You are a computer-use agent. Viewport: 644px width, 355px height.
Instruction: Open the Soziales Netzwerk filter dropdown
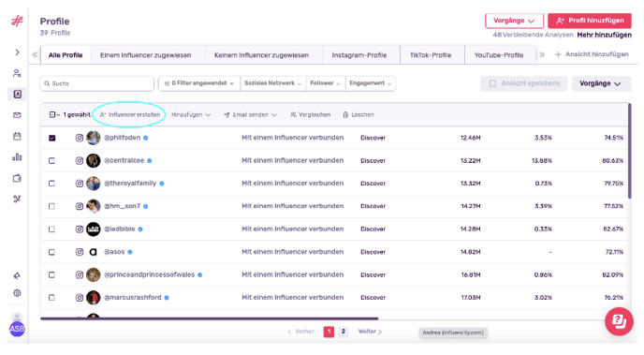point(272,83)
